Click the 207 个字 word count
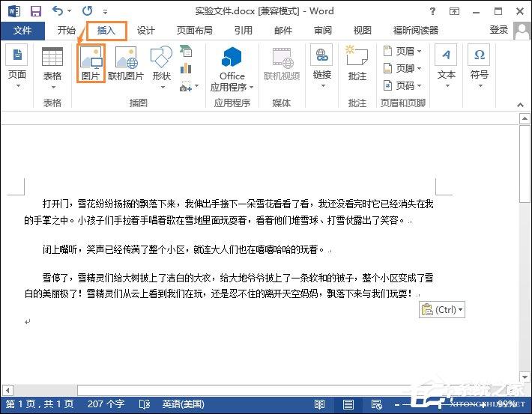The width and height of the screenshot is (532, 414). click(x=106, y=404)
